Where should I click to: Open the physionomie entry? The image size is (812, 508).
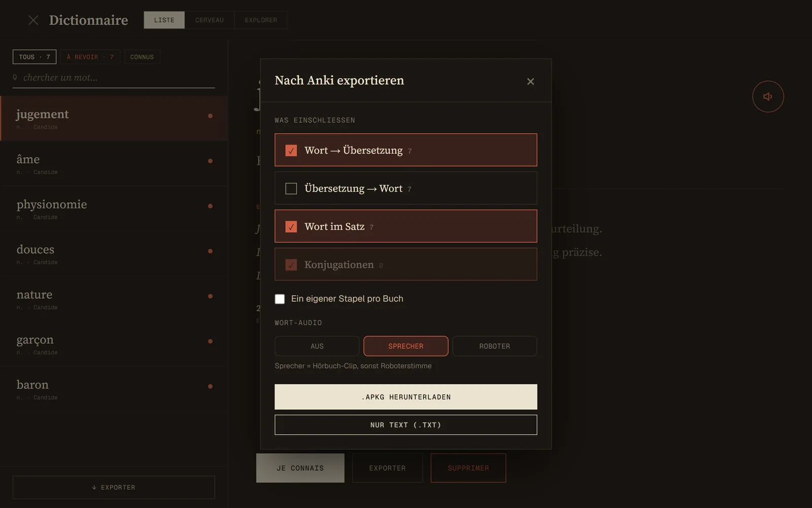114,209
